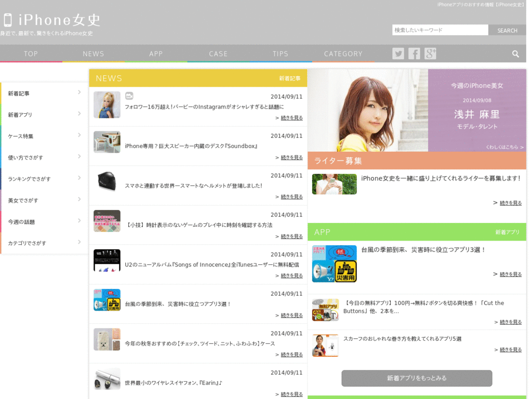Expand 今週の話題 sidebar chevron

tap(79, 220)
